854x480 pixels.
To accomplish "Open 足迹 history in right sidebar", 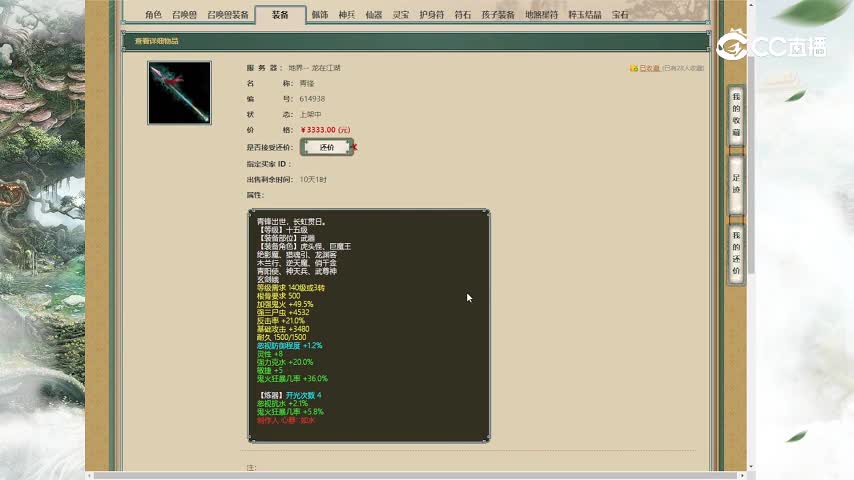I will [x=736, y=184].
